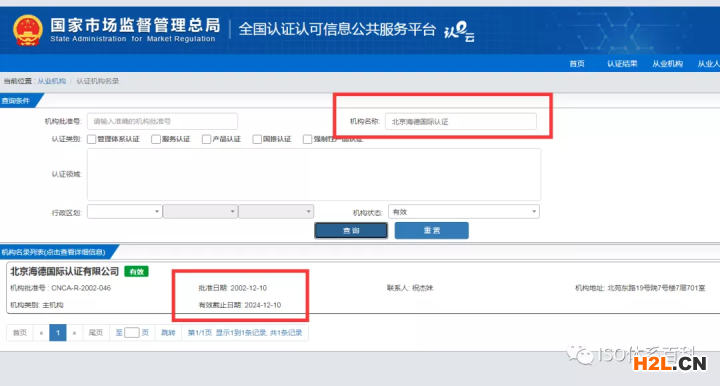Open the 首页 navigation menu item
720x386 pixels.
pyautogui.click(x=577, y=64)
